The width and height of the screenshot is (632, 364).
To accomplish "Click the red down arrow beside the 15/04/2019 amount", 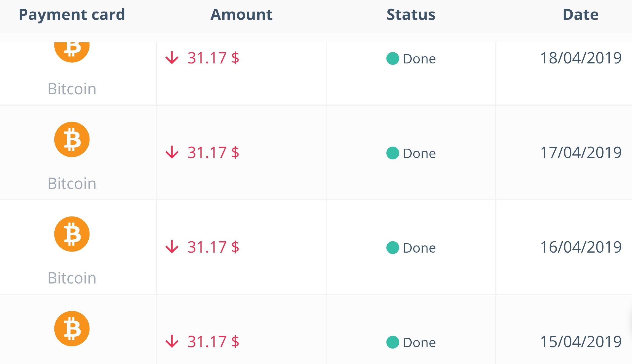I will tap(172, 341).
